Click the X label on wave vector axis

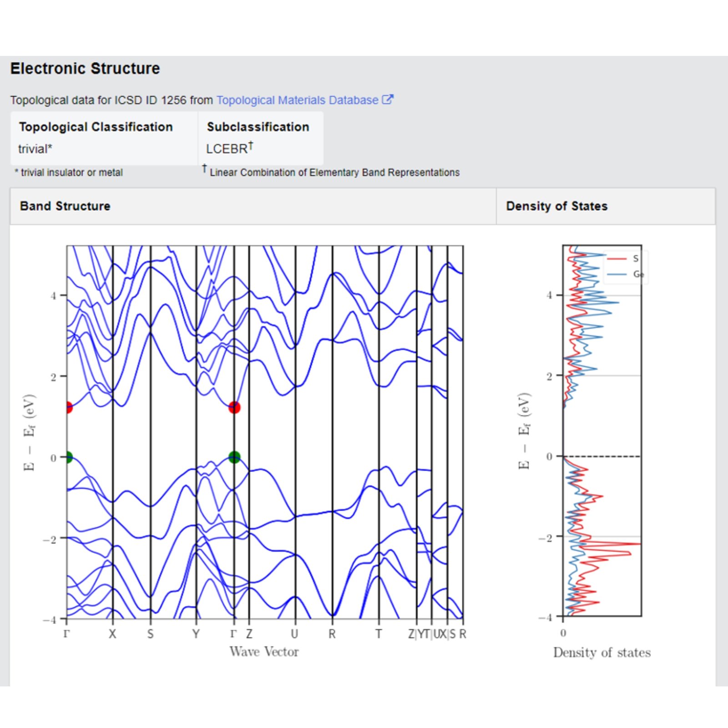click(x=112, y=633)
